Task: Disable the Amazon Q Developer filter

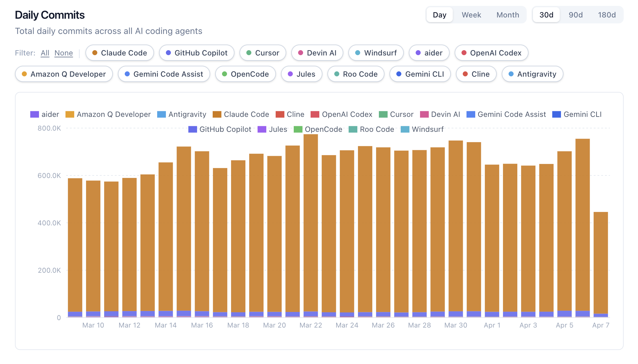Action: [64, 74]
